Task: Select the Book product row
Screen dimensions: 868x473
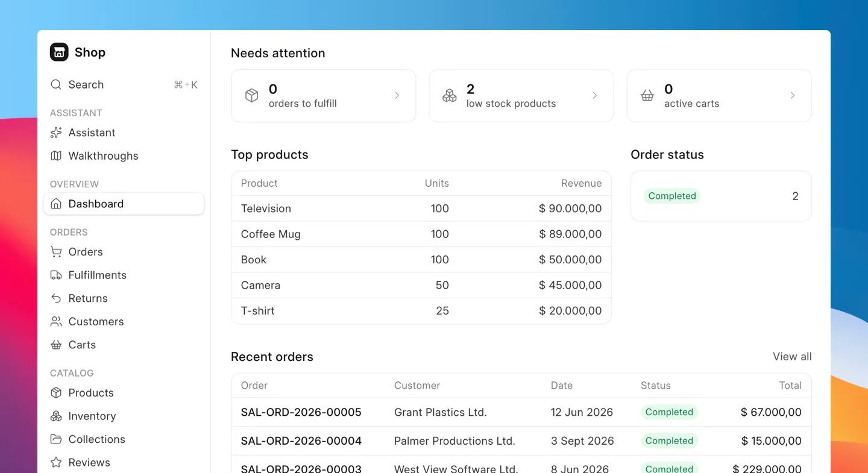Action: pyautogui.click(x=421, y=260)
